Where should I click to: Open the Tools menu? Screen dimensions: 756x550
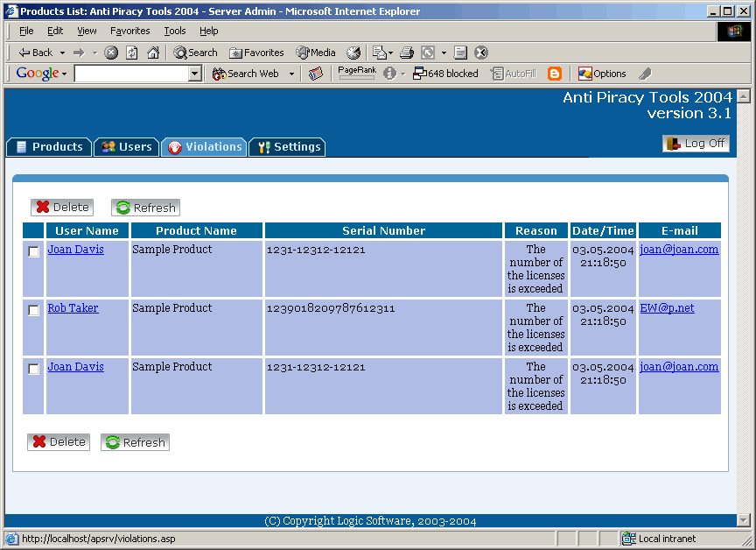[x=174, y=31]
